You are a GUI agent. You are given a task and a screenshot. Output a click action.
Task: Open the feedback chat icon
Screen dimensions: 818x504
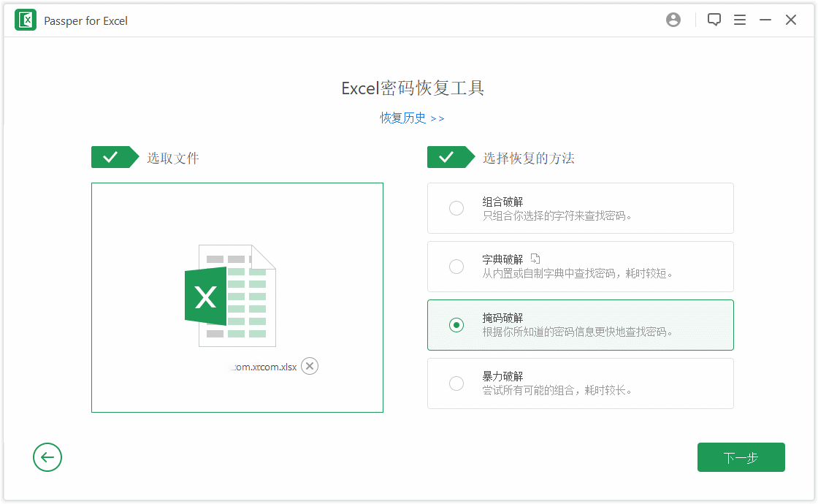click(714, 20)
